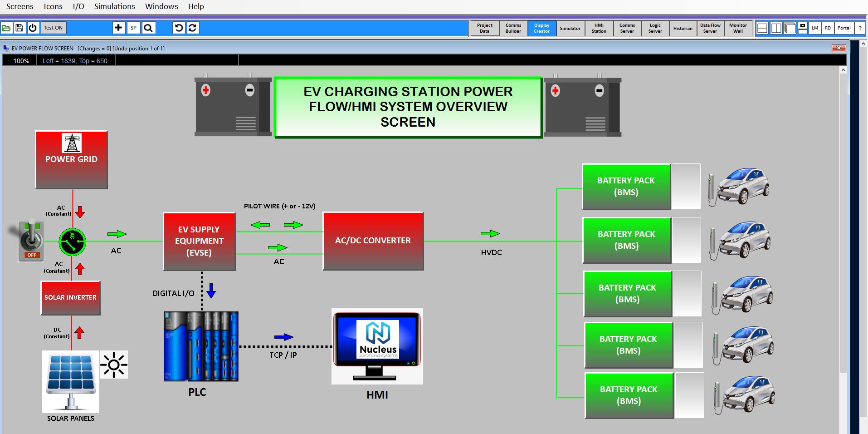Click the 100% zoom level indicator
Viewport: 868px width, 434px height.
pos(20,60)
